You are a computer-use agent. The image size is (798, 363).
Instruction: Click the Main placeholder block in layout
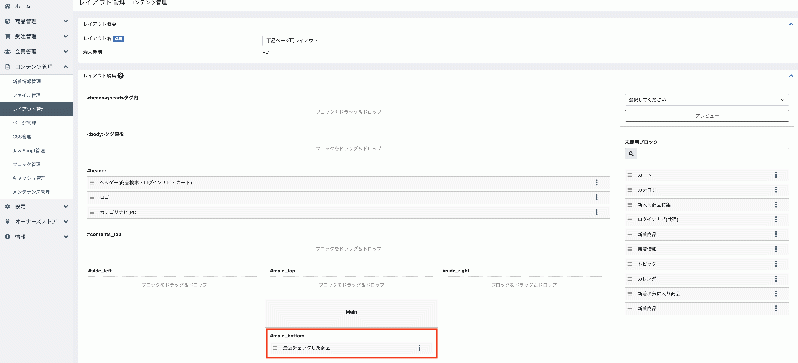(x=351, y=312)
